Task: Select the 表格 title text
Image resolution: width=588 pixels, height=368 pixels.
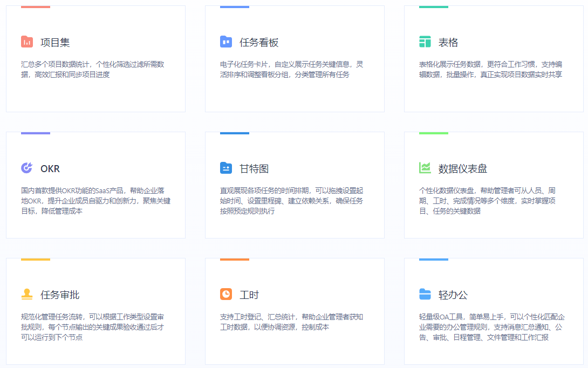Action: click(448, 43)
